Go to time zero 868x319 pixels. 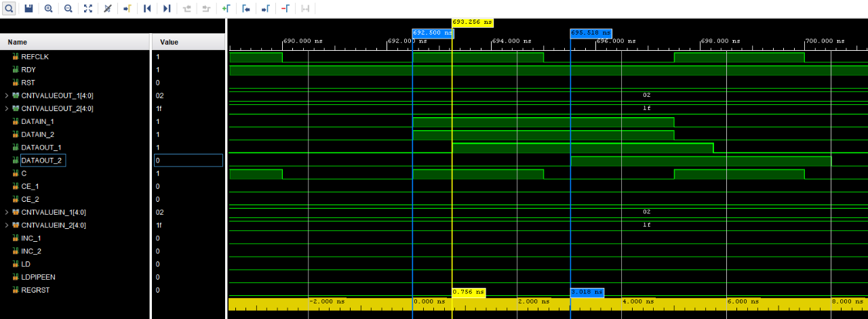[x=147, y=9]
